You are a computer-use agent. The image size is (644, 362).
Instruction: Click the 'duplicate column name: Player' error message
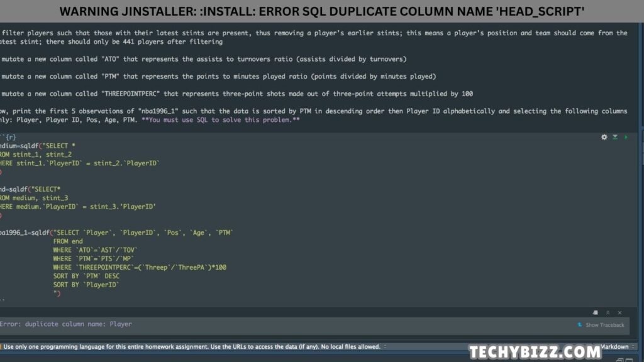66,324
